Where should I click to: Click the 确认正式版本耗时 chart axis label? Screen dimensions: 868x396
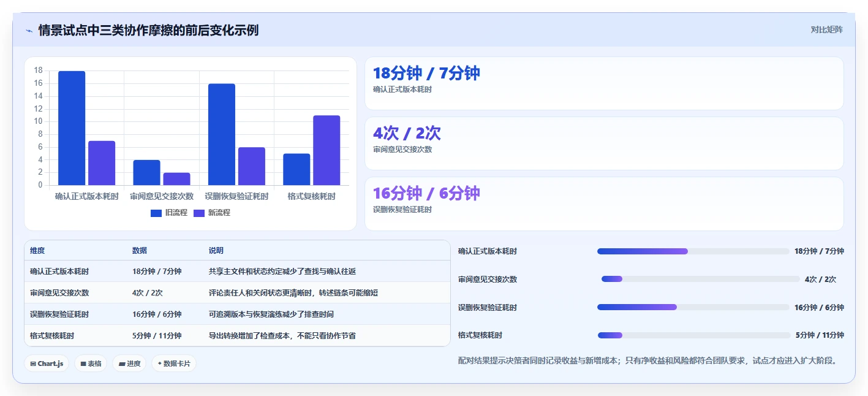(x=86, y=196)
